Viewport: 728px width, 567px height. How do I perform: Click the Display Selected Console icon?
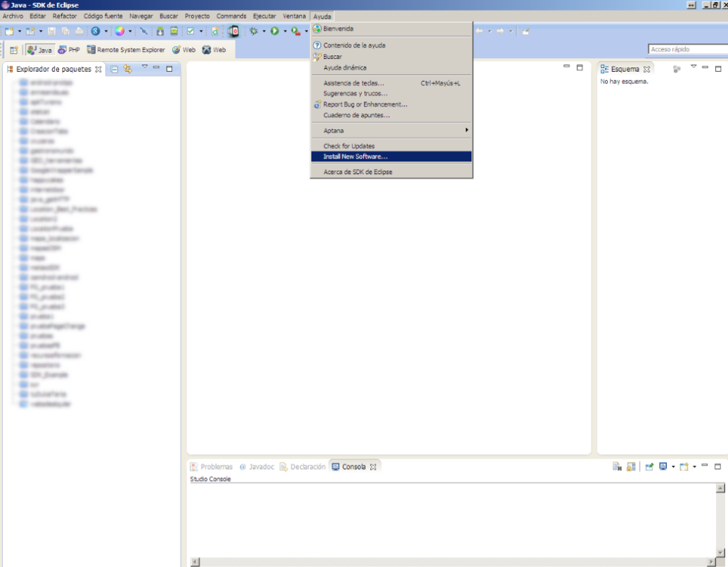[663, 467]
